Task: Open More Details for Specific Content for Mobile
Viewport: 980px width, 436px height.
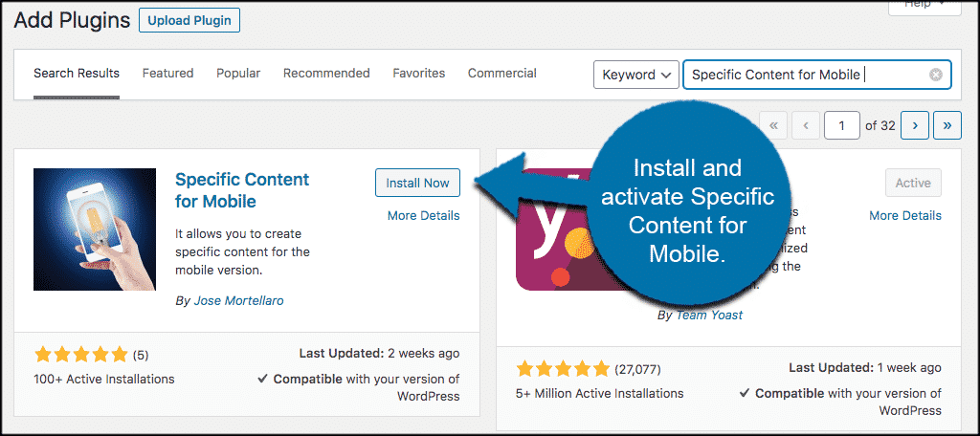Action: (x=424, y=215)
